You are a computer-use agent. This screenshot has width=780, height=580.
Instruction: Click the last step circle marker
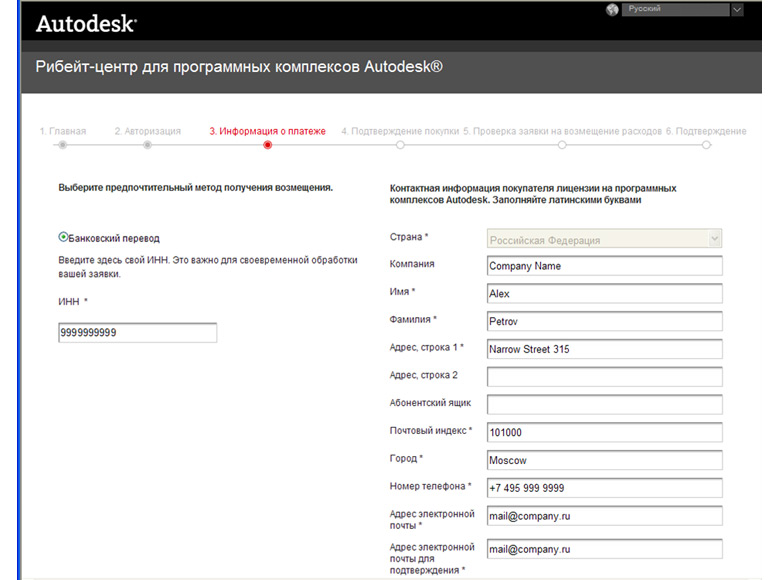706,145
